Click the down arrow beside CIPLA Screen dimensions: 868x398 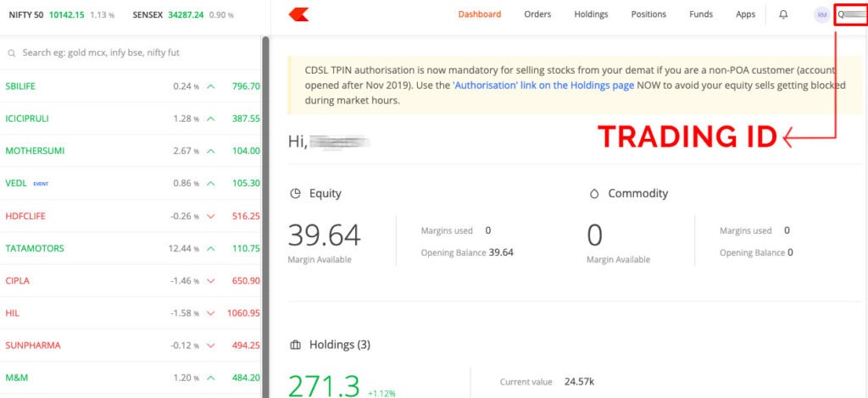click(x=210, y=281)
